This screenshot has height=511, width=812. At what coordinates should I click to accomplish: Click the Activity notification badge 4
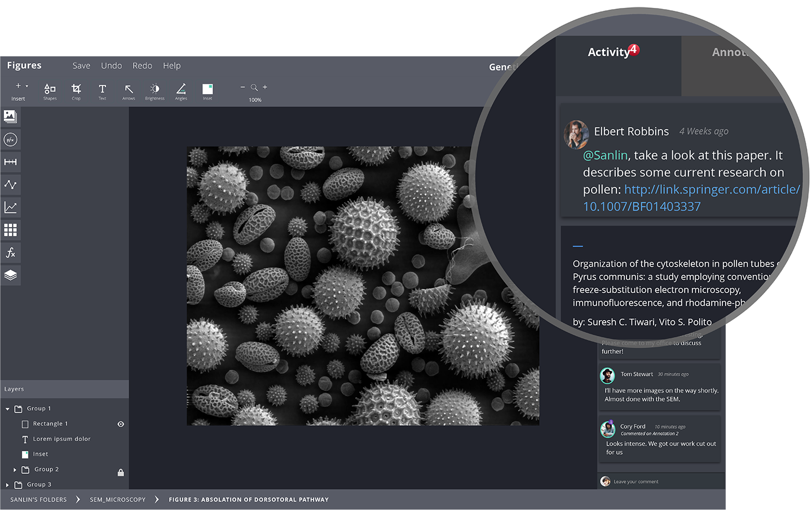(x=634, y=50)
